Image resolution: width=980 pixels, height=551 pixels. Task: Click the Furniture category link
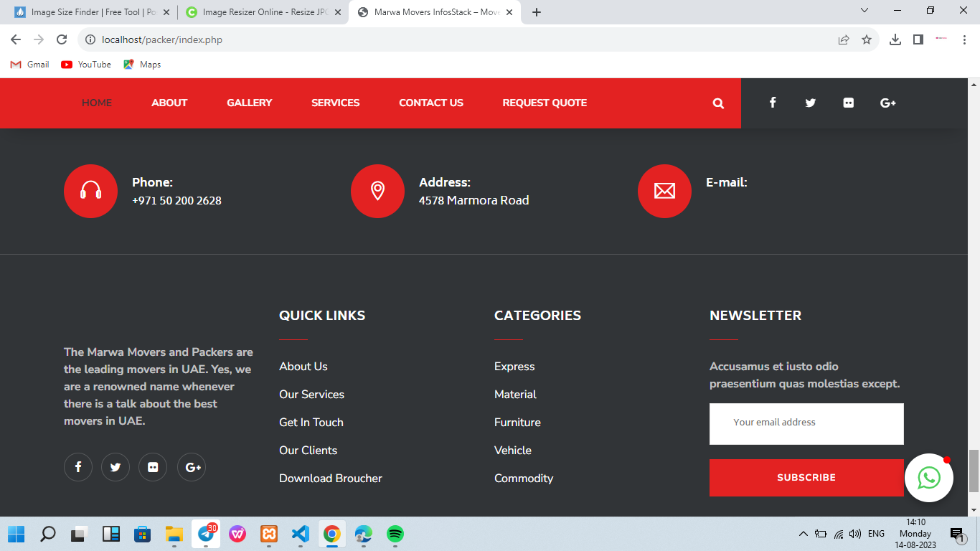pos(517,423)
